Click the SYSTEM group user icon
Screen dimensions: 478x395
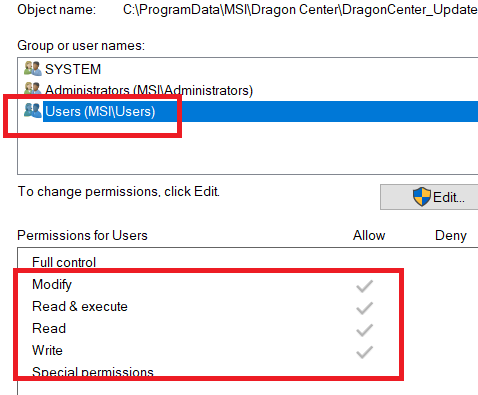pyautogui.click(x=33, y=68)
